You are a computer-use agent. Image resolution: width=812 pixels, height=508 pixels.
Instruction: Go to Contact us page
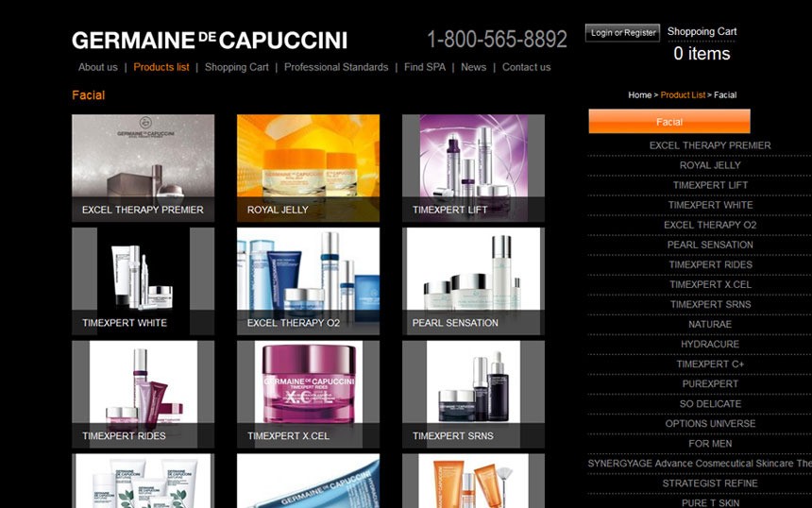point(526,67)
